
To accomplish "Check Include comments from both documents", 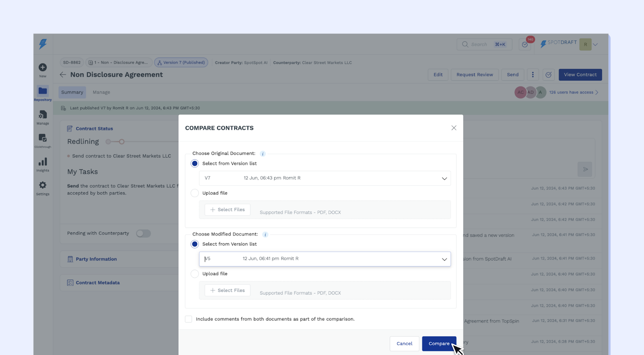I will tap(188, 319).
